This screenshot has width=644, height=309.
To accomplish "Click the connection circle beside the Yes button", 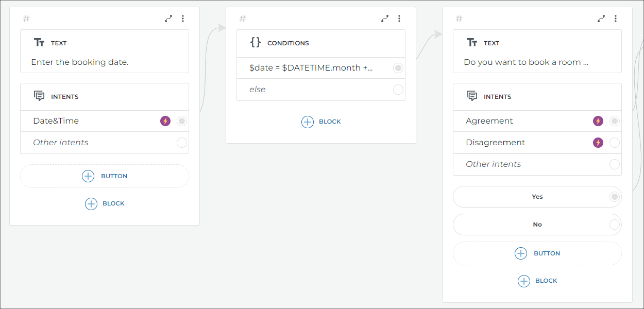I will click(x=615, y=196).
